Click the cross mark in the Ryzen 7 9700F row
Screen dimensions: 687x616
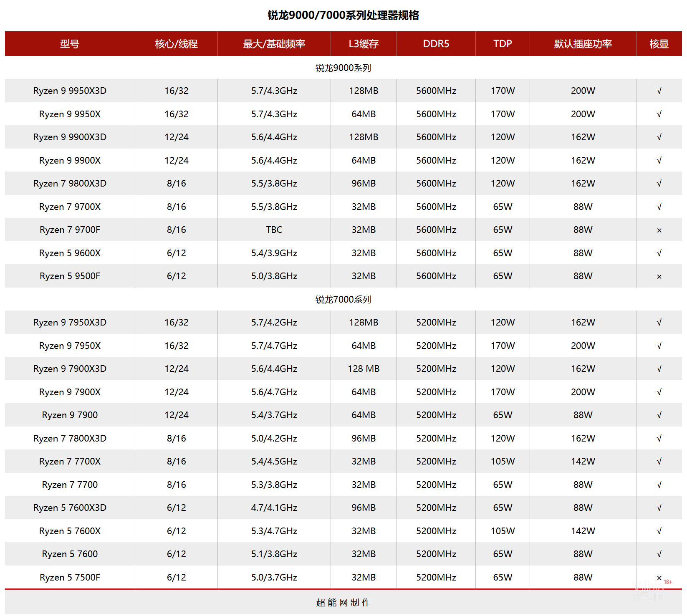tap(659, 230)
